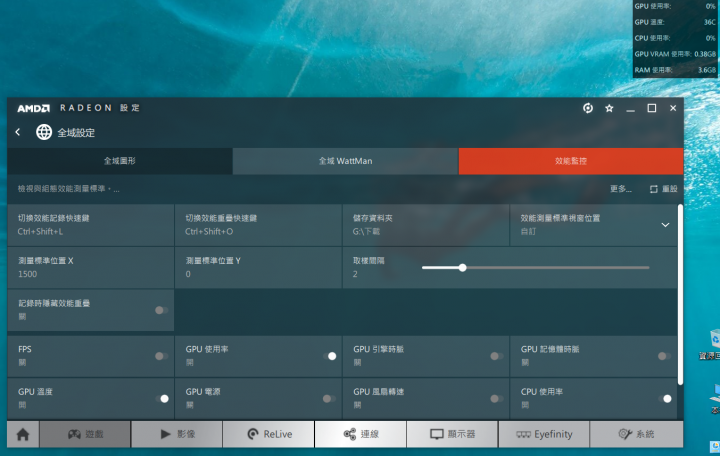Click the 切換效能記錄快速鍵 Ctrl+Shift+L tile
Screen dimensions: 720x456
pos(91,225)
